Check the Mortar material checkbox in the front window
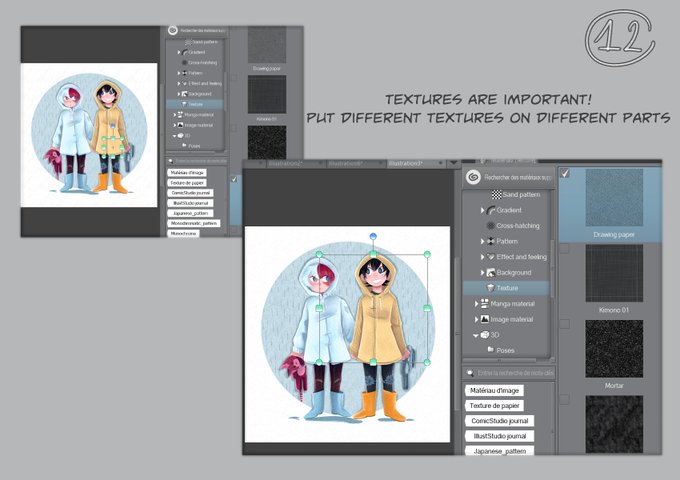 coord(564,324)
